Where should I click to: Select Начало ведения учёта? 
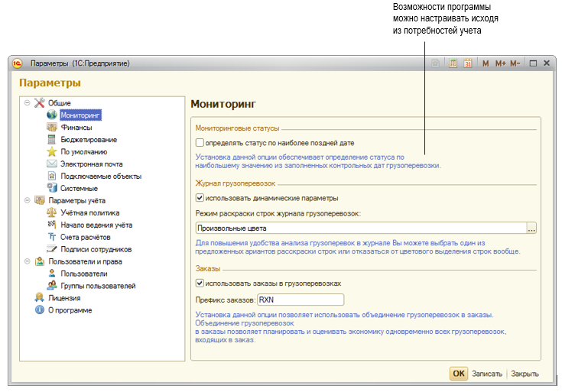[96, 225]
